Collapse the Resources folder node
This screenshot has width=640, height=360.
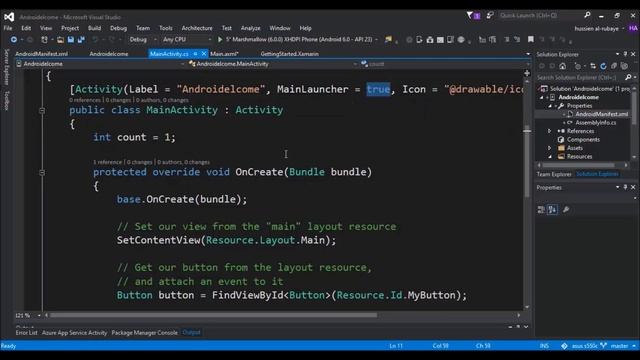coord(549,156)
